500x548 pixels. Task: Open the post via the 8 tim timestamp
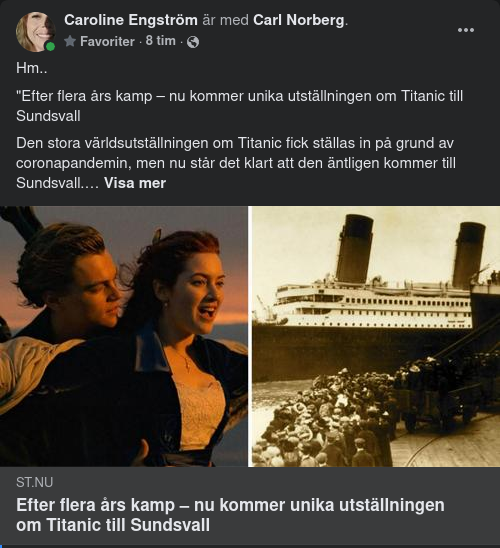coord(161,41)
